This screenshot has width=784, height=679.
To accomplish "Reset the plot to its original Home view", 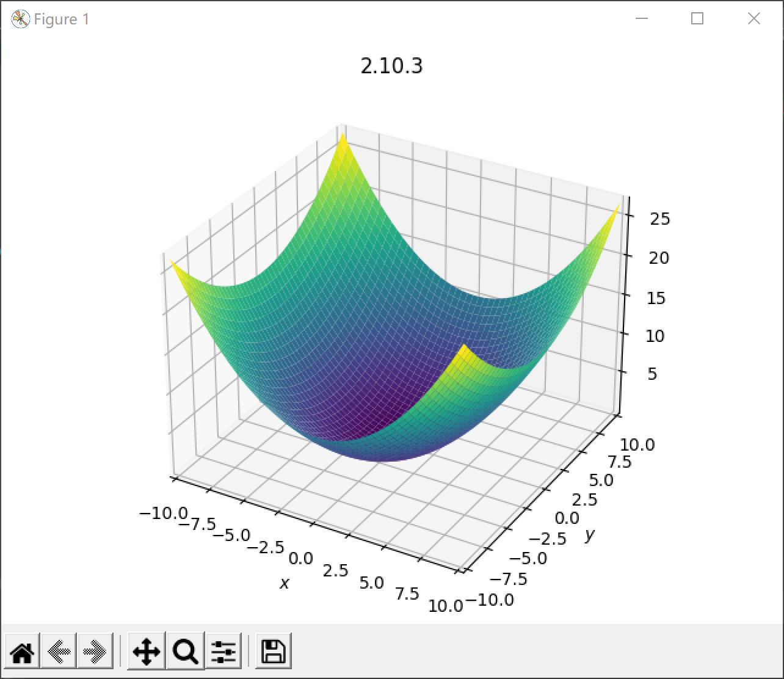I will (23, 652).
